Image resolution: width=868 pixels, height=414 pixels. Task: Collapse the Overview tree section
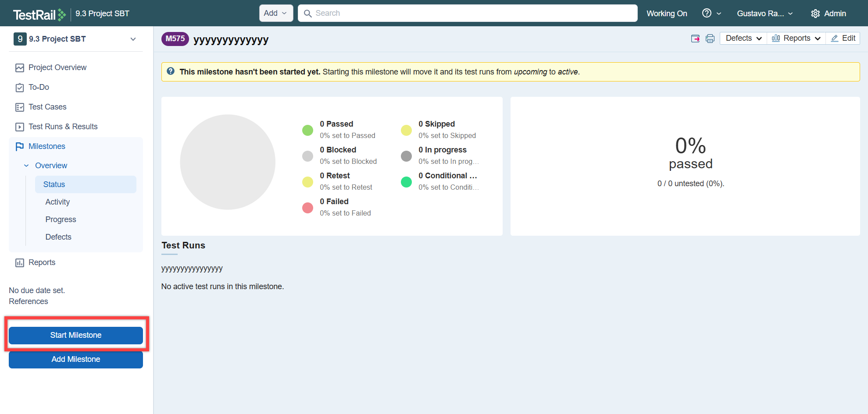pos(26,166)
